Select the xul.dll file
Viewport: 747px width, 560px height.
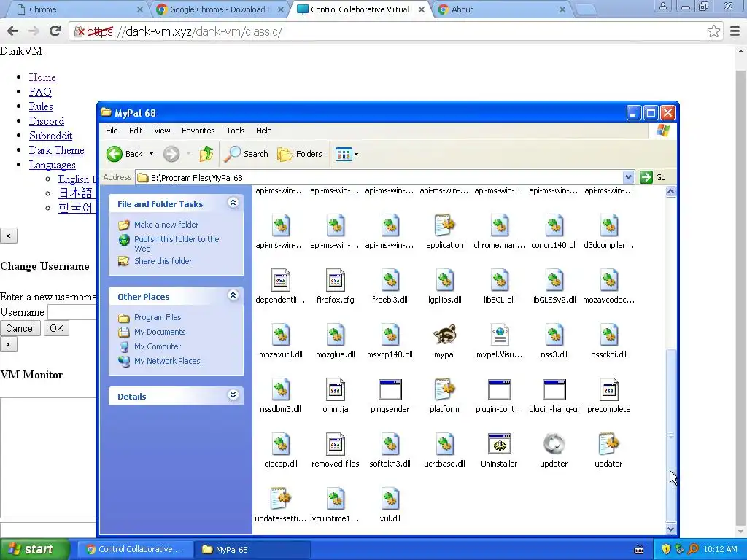390,499
